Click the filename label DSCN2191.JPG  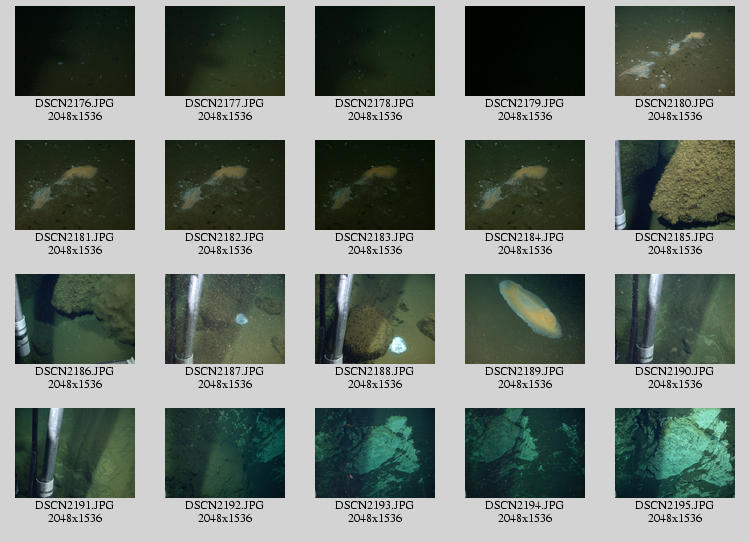pos(75,505)
